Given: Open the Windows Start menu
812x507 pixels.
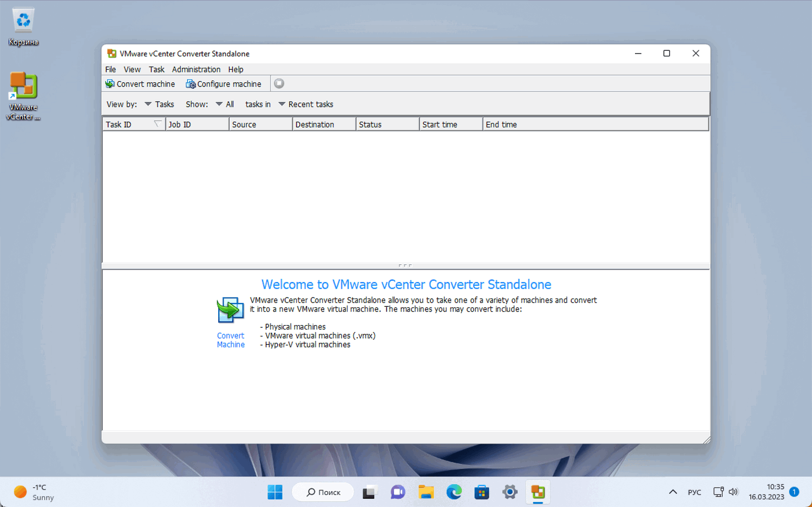Looking at the screenshot, I should coord(275,492).
